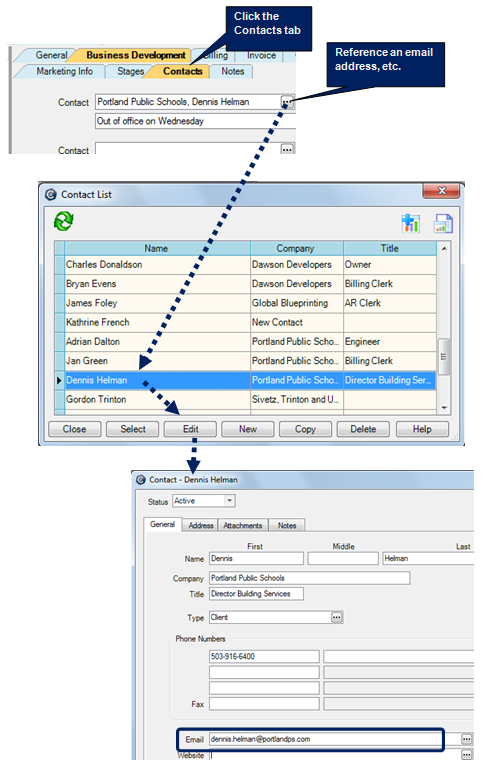
Task: Click the contact list scrollbar up arrow
Action: tap(444, 249)
